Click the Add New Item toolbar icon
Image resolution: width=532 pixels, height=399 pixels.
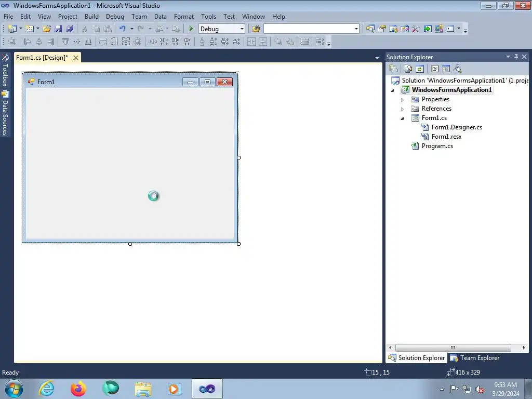30,29
